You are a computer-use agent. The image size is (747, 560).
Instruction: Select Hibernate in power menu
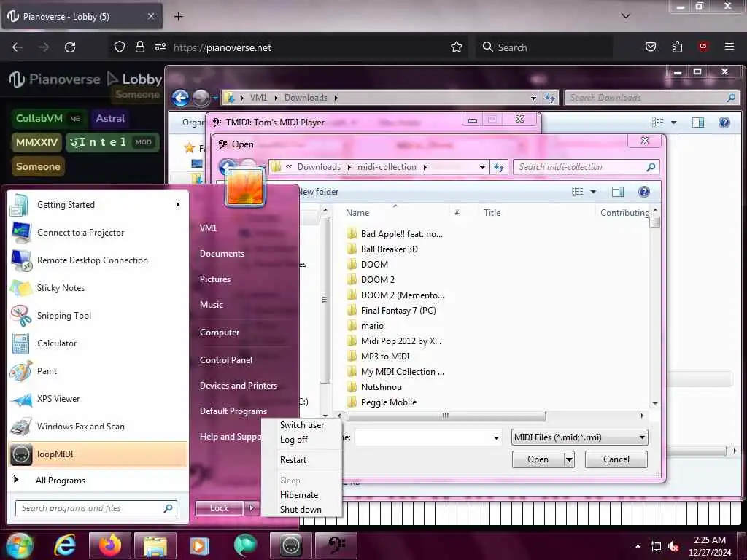click(x=298, y=495)
